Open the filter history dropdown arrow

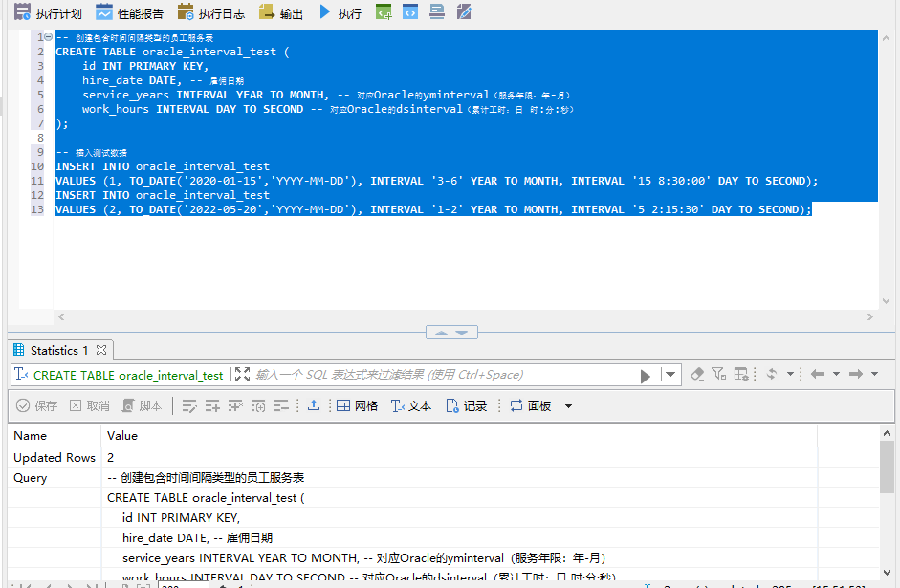[x=670, y=375]
